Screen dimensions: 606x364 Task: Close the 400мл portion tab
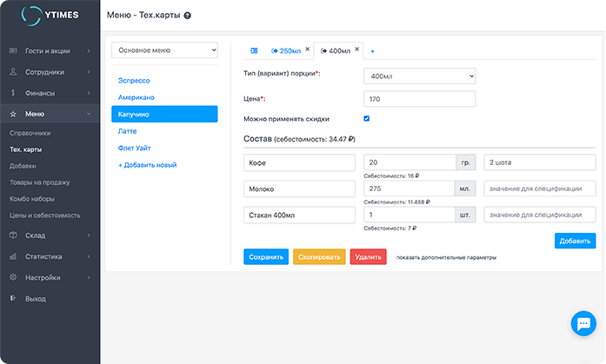356,49
